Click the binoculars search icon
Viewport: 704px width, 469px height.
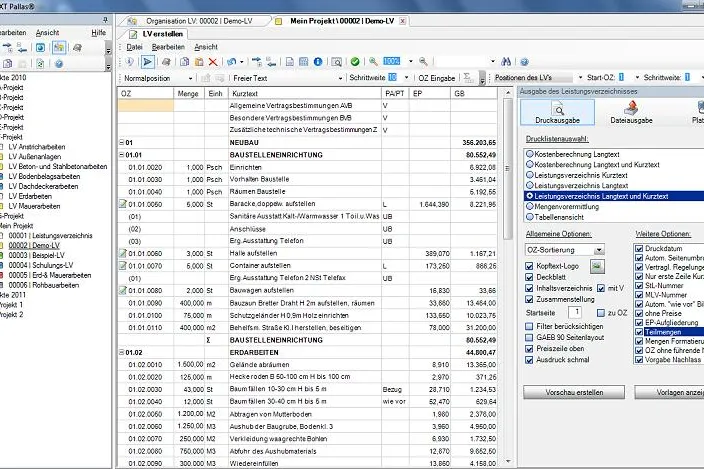tap(506, 61)
